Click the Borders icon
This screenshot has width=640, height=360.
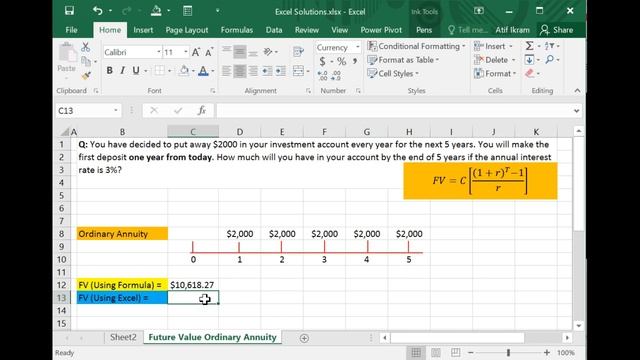[160, 71]
